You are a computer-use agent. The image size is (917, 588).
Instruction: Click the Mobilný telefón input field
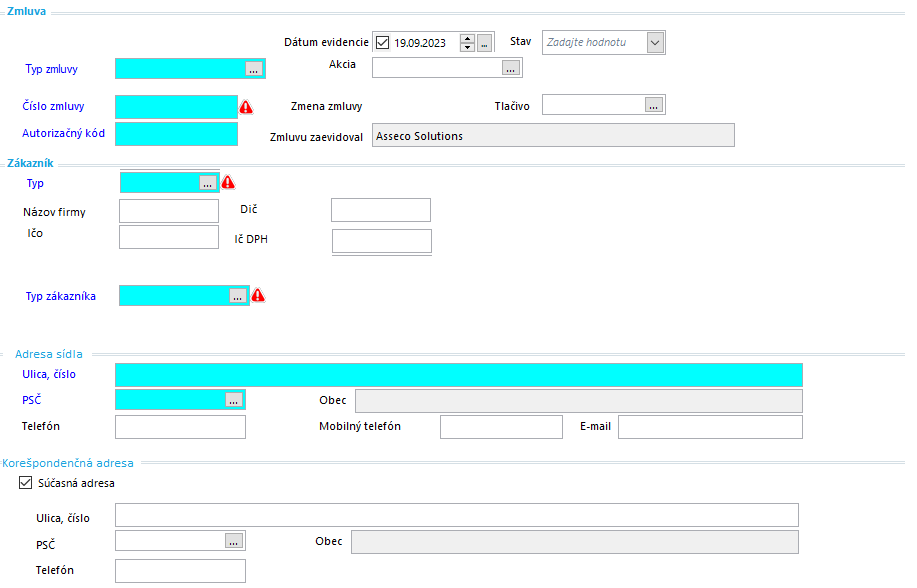tap(501, 427)
